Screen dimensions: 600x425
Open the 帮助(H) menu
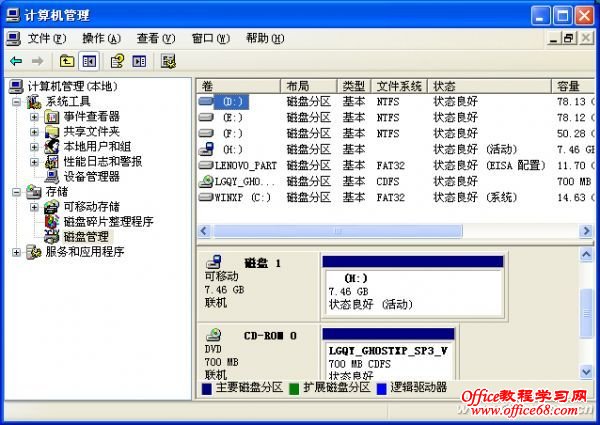tap(265, 38)
